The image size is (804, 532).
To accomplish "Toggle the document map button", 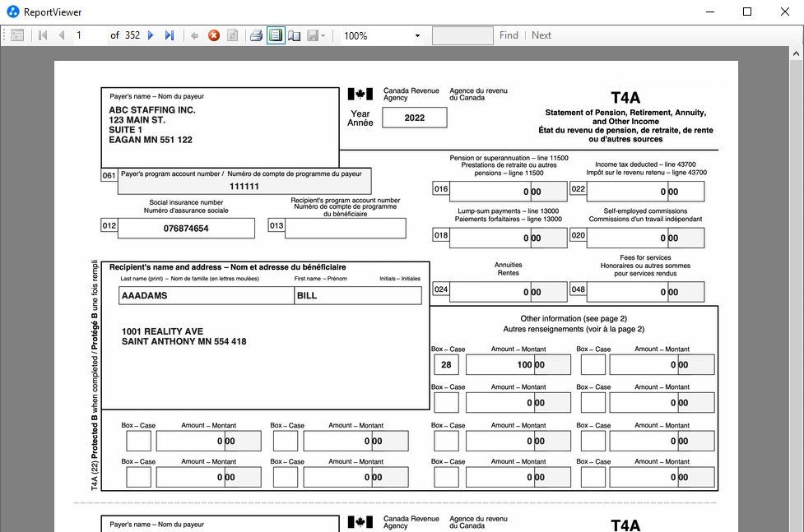I will pyautogui.click(x=17, y=35).
